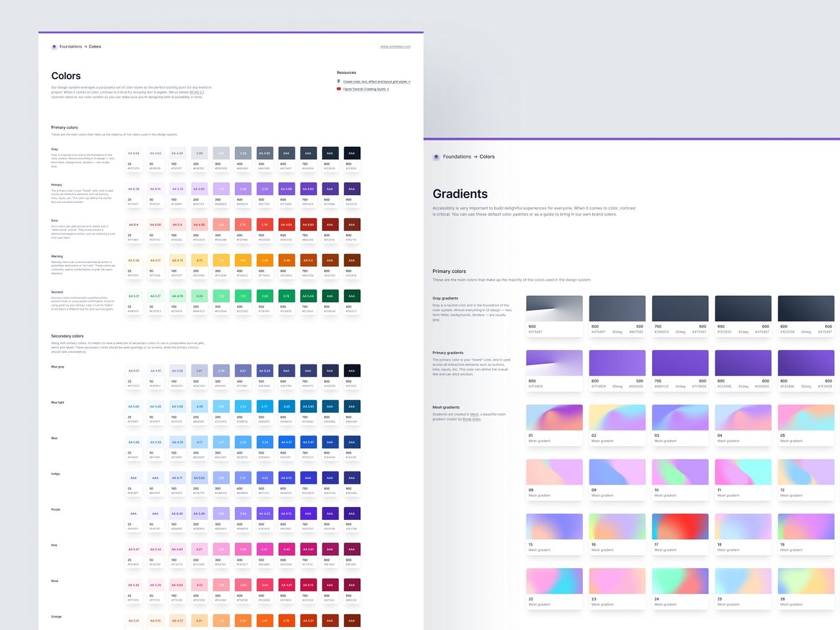The image size is (840, 630).
Task: Follow the 'Create color, text, effect and layout grid styles' link
Action: [375, 81]
